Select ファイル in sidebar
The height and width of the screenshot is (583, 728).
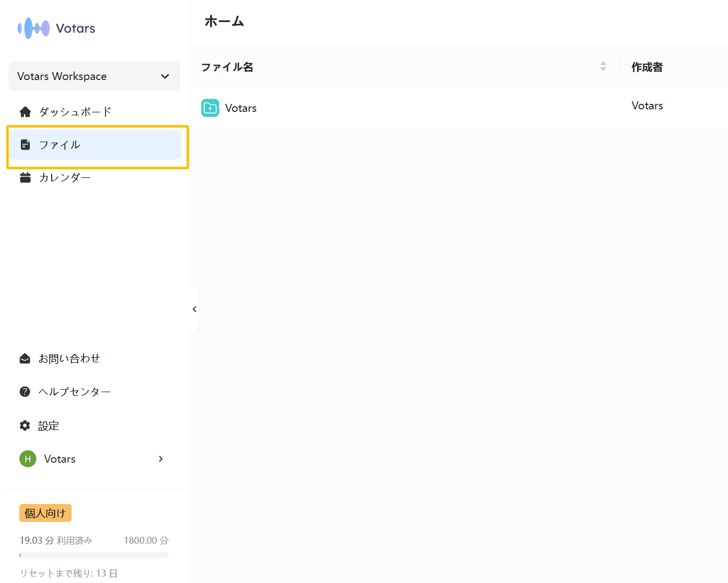95,145
